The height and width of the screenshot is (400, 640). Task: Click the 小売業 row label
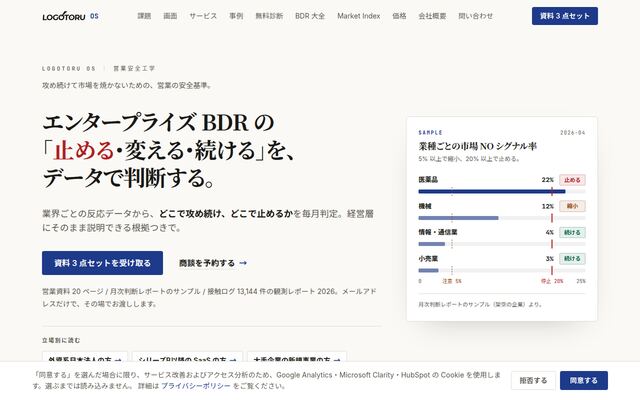pyautogui.click(x=428, y=258)
